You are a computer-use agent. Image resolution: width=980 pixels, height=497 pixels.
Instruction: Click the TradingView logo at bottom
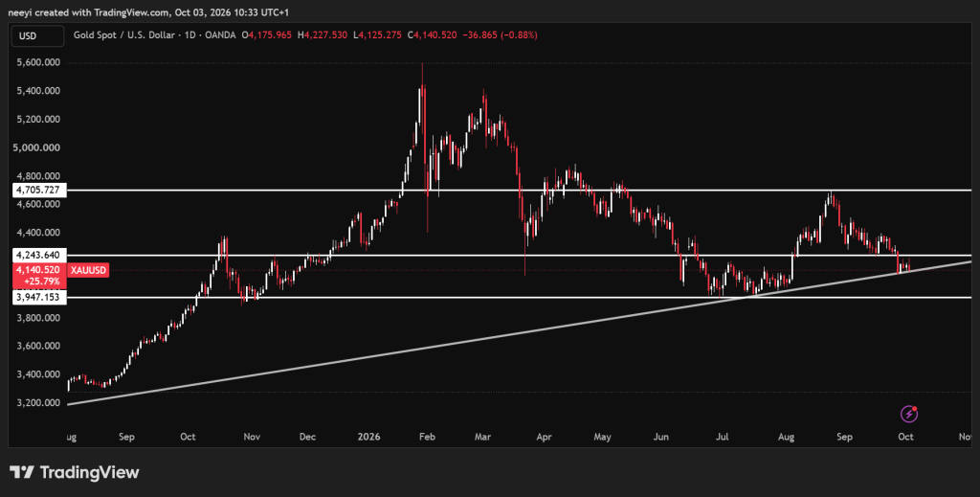tap(75, 472)
